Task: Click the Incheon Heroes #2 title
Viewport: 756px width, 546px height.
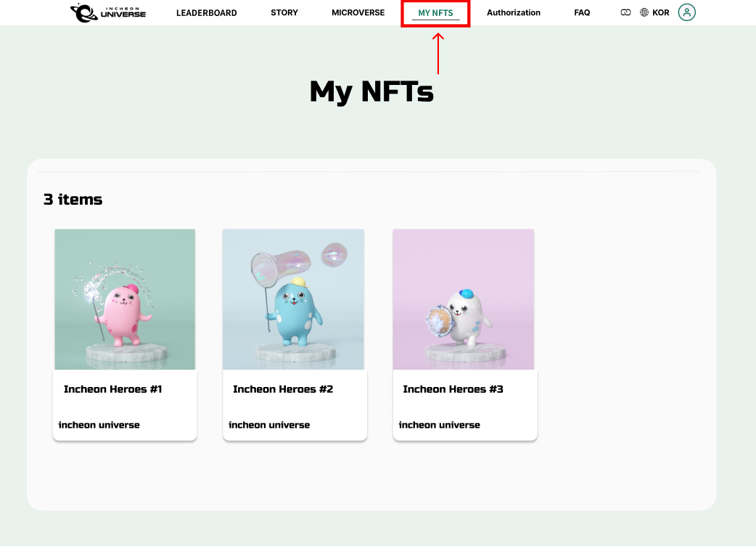Action: (283, 389)
